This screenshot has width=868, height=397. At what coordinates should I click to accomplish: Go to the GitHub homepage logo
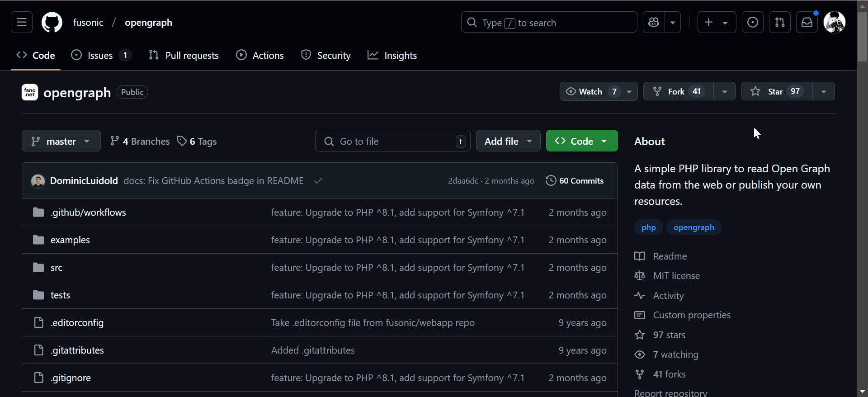pos(52,22)
